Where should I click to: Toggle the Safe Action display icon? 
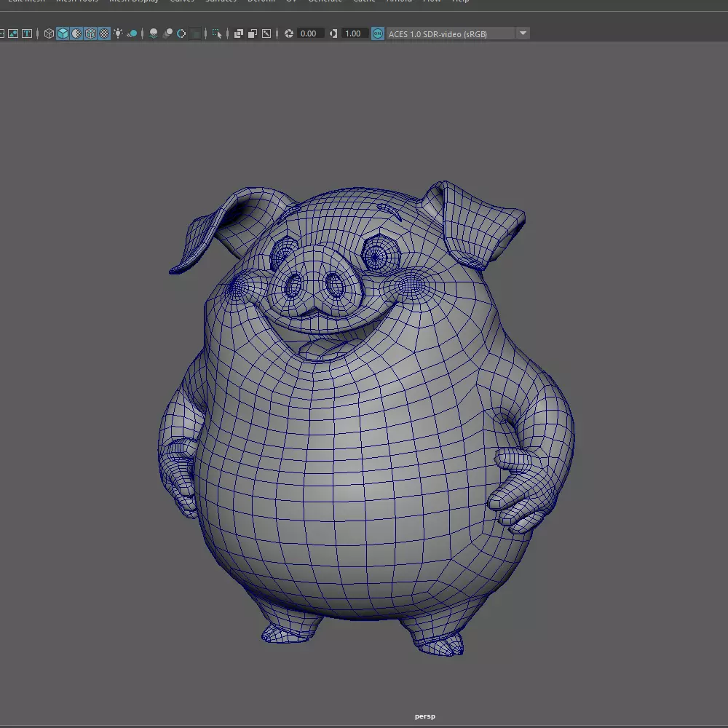[x=13, y=33]
